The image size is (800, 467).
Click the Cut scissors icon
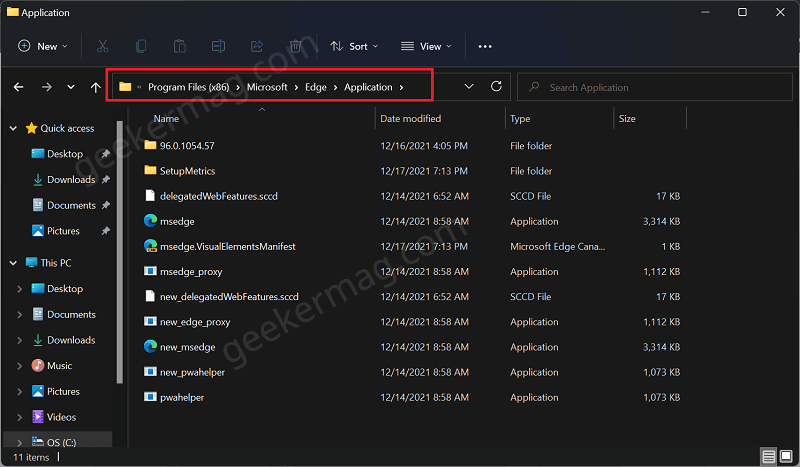pos(103,46)
